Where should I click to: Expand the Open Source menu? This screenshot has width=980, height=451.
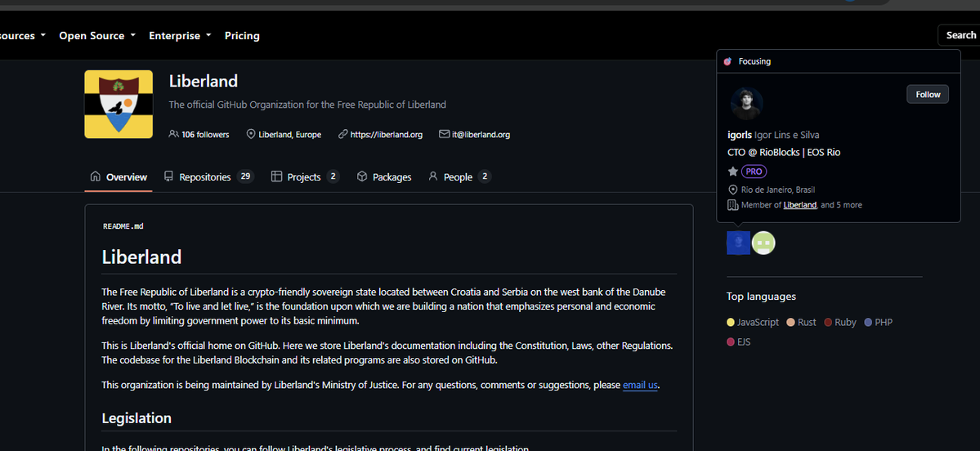pos(97,36)
